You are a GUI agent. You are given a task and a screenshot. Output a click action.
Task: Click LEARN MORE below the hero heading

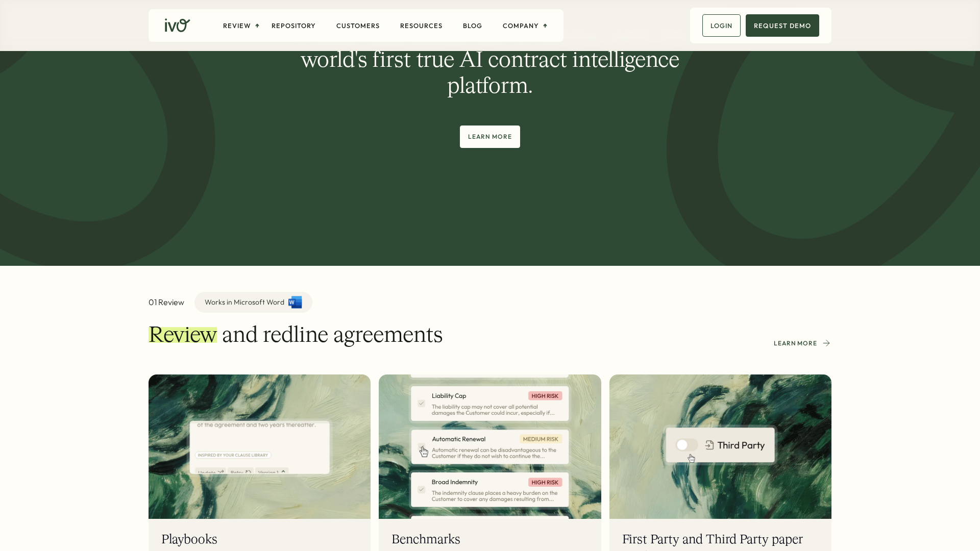(489, 136)
